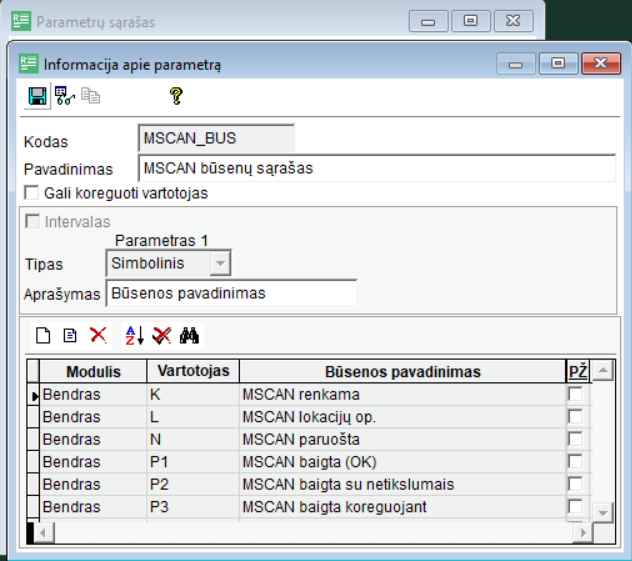Click the save floppy disk icon
632x561 pixels.
38,96
